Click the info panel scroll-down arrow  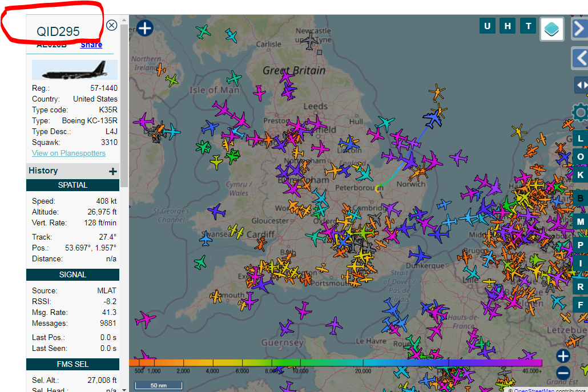[124, 389]
